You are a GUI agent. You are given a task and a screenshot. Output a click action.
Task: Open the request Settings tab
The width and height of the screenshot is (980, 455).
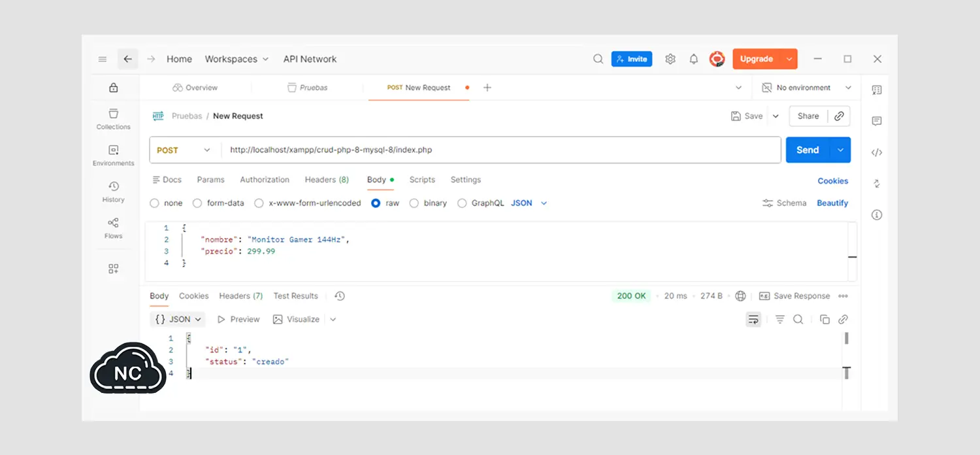point(466,180)
